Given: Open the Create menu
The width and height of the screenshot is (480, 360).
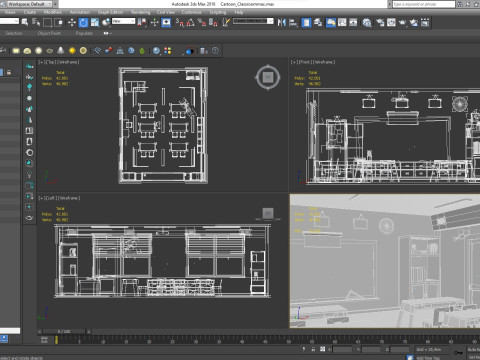Looking at the screenshot, I should click(30, 12).
